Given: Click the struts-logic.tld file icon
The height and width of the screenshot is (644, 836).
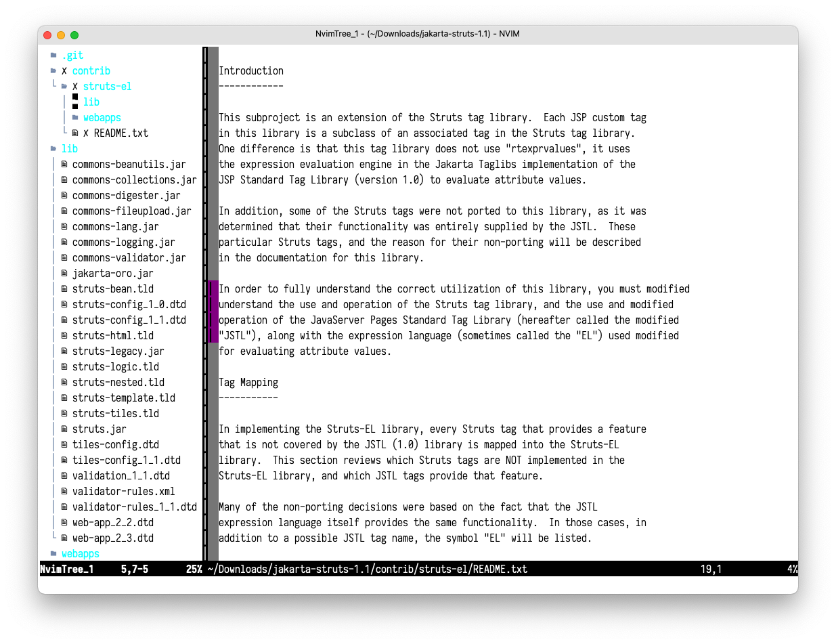Looking at the screenshot, I should 64,367.
